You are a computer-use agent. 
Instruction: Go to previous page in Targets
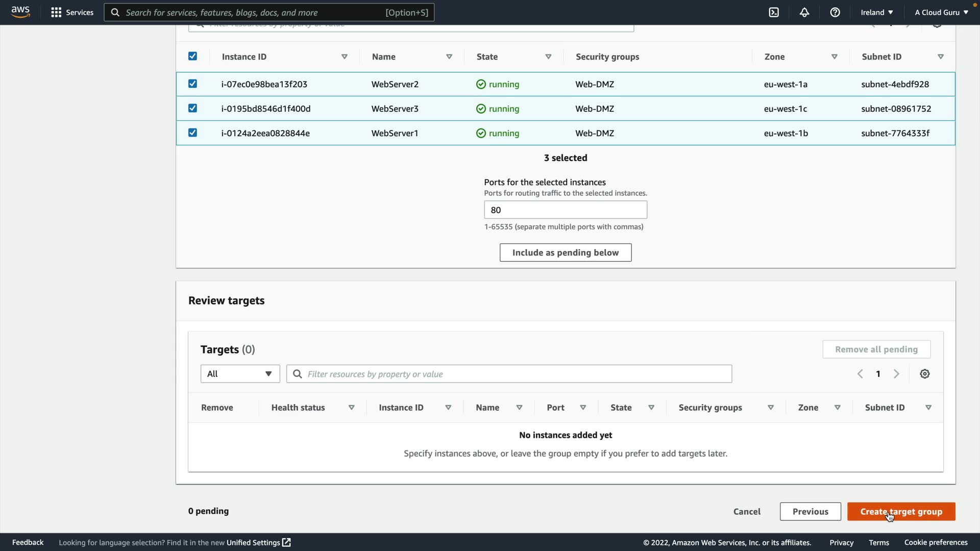click(x=860, y=374)
